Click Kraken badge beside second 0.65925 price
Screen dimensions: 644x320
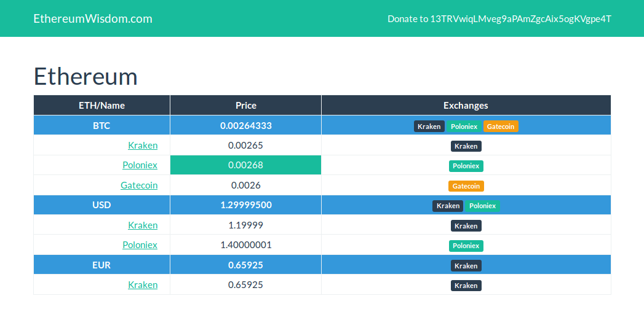coord(466,286)
